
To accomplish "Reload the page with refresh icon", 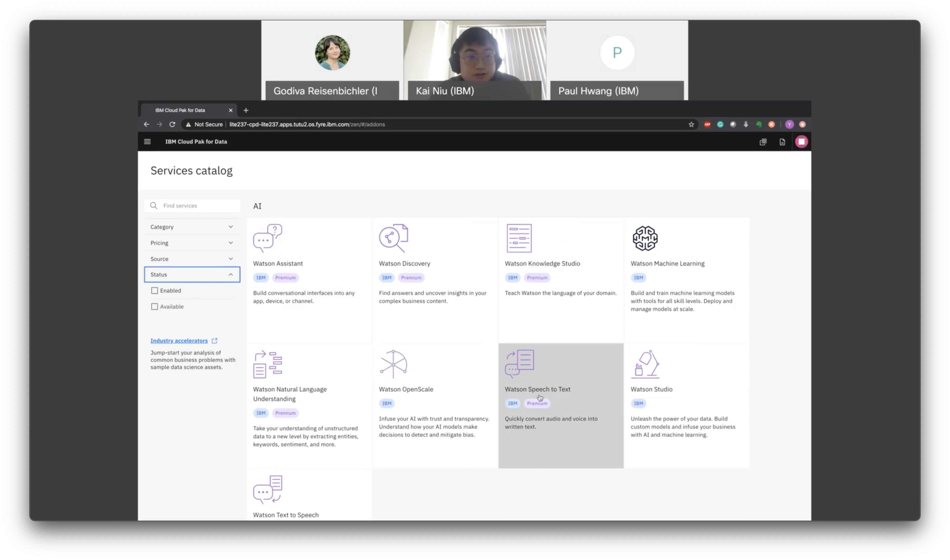I will pyautogui.click(x=172, y=124).
